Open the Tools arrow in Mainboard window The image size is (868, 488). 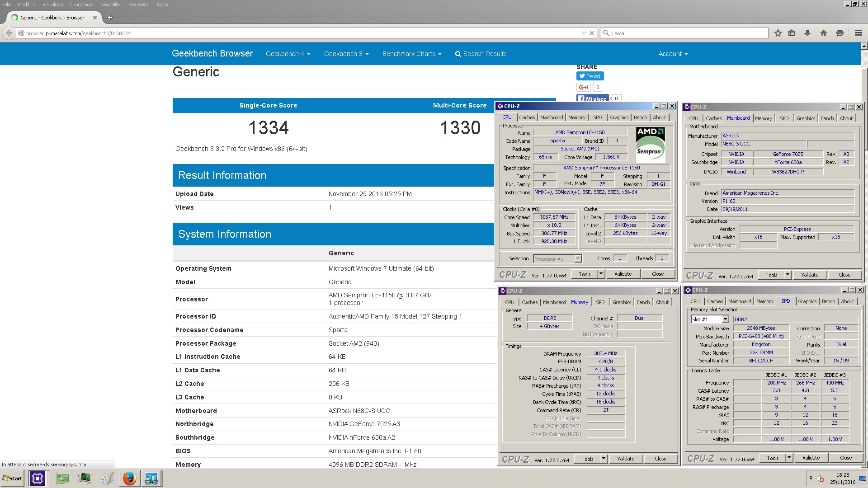[788, 275]
